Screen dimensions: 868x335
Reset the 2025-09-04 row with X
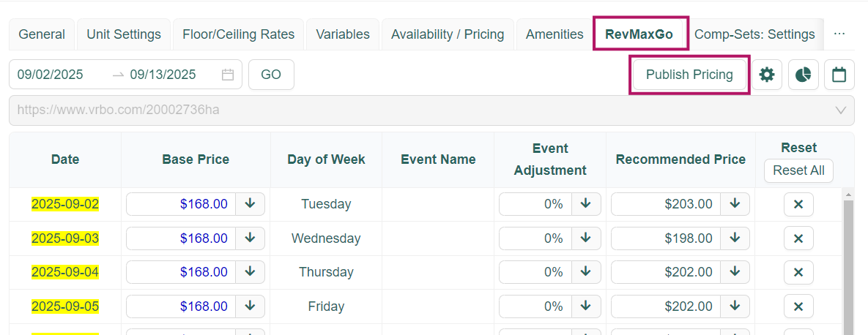798,272
